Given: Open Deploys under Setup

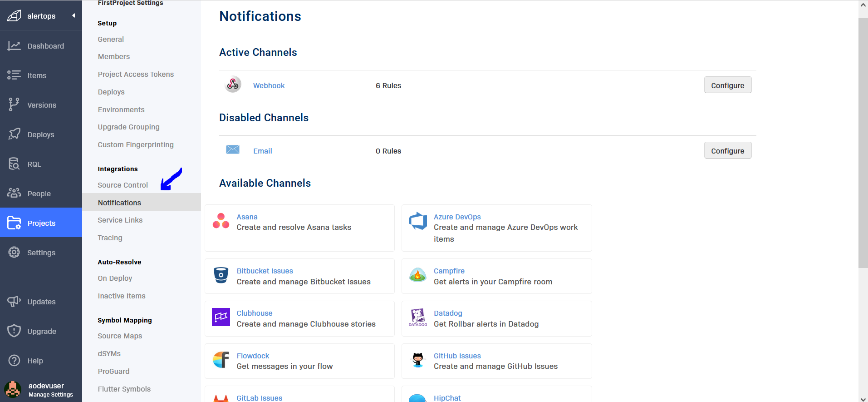Looking at the screenshot, I should point(111,92).
